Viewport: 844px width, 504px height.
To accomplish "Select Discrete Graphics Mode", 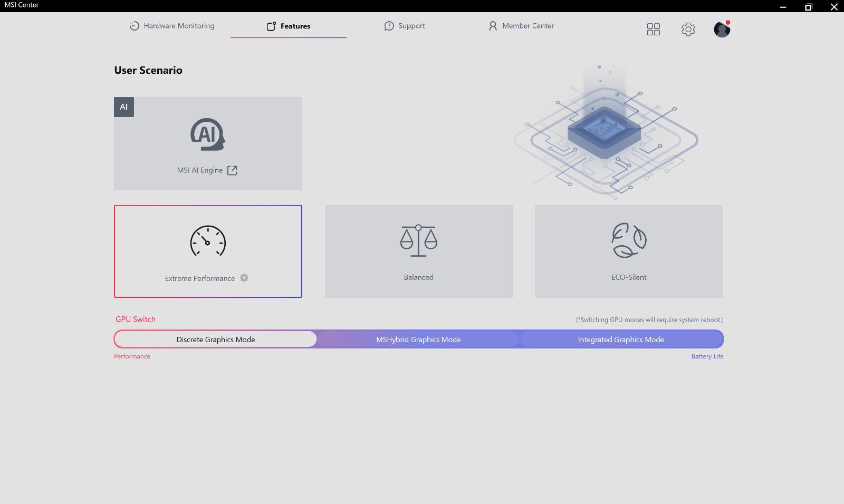I will pos(216,340).
